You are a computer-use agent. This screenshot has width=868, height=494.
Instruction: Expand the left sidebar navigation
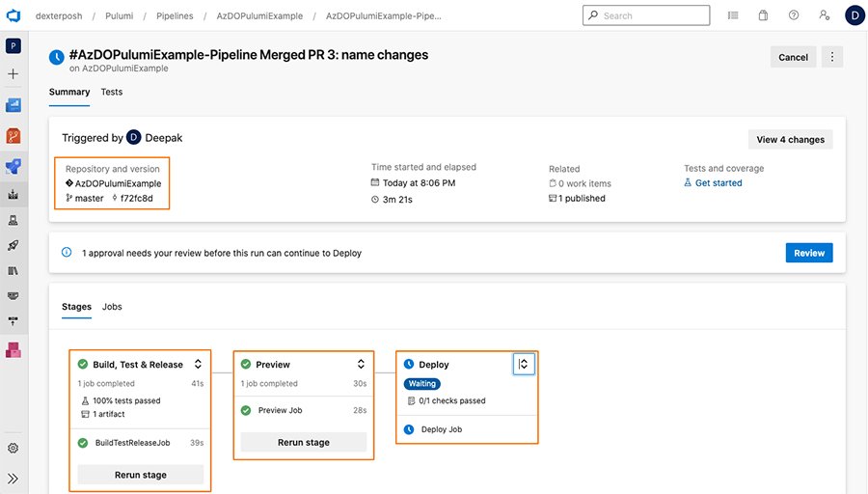pos(14,478)
